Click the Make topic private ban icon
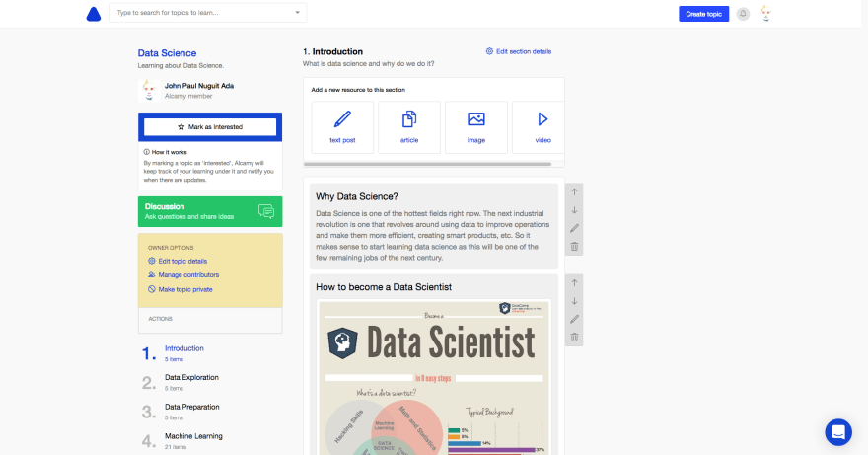Screen dimensions: 868x455 point(151,289)
